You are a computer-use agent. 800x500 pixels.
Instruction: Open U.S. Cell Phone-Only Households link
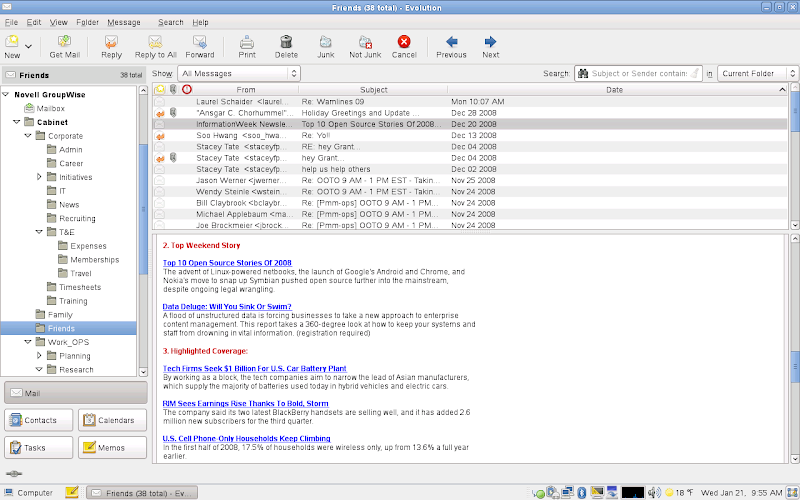(x=246, y=438)
